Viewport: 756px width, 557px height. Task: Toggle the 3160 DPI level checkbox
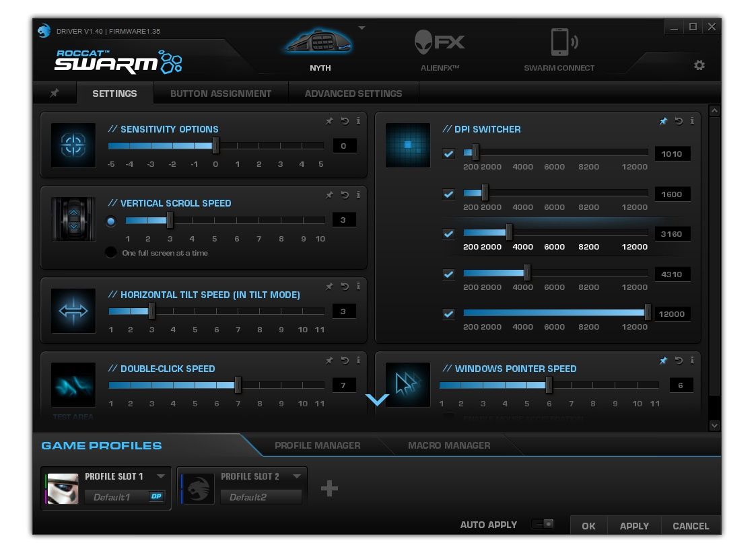[x=448, y=233]
